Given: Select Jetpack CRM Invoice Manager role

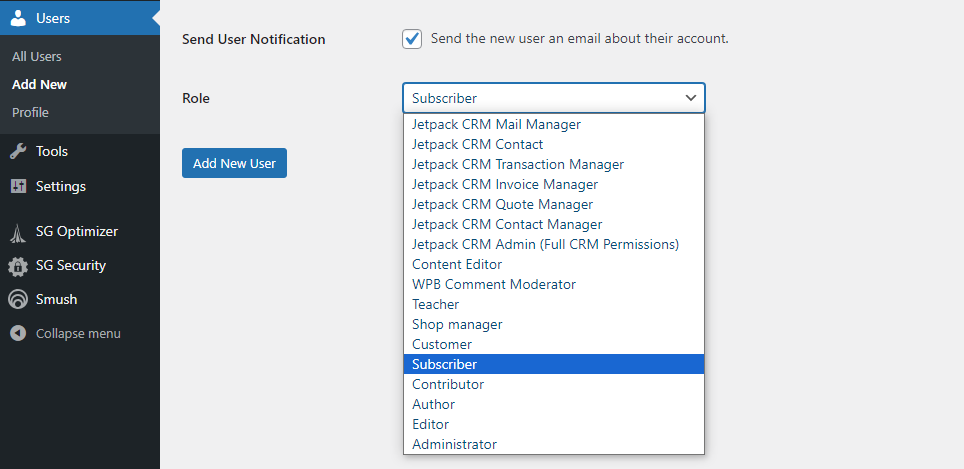Looking at the screenshot, I should (x=554, y=184).
